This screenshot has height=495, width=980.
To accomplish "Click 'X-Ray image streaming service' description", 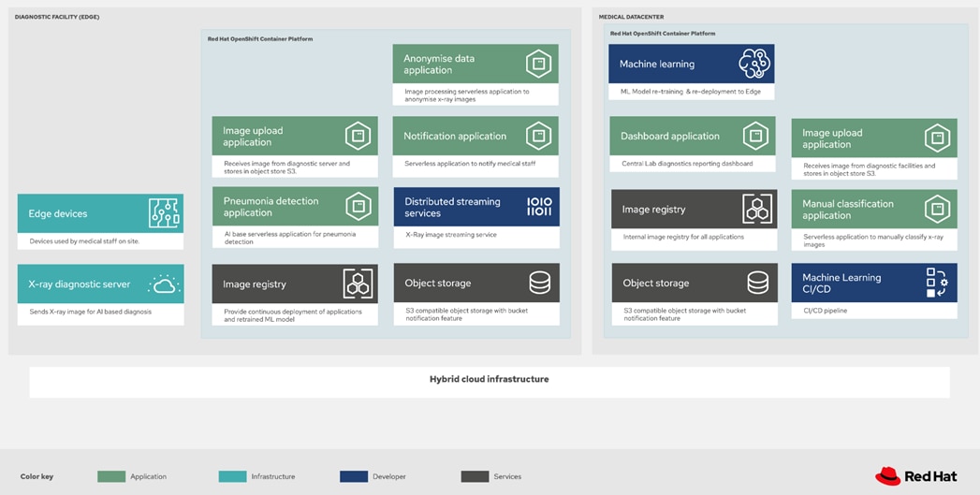I will pos(451,235).
